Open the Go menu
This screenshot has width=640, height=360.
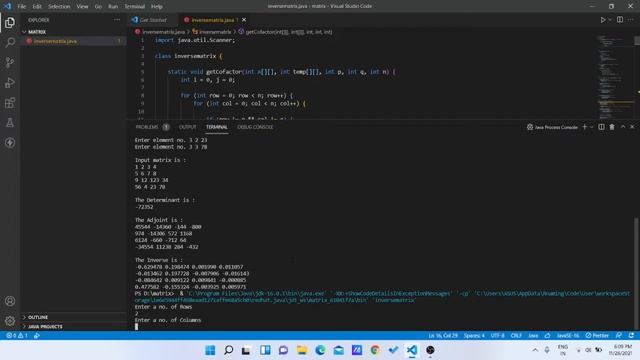point(98,6)
